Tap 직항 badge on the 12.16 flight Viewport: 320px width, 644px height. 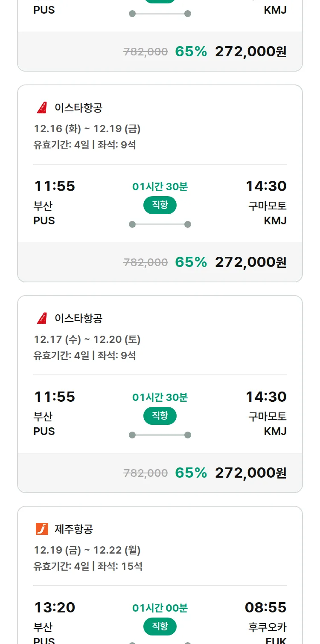click(160, 205)
